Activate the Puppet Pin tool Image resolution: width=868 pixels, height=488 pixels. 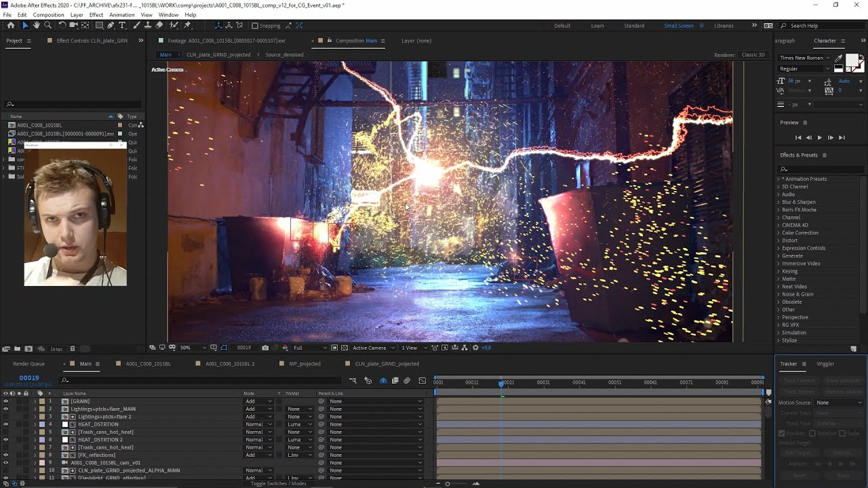pyautogui.click(x=187, y=25)
